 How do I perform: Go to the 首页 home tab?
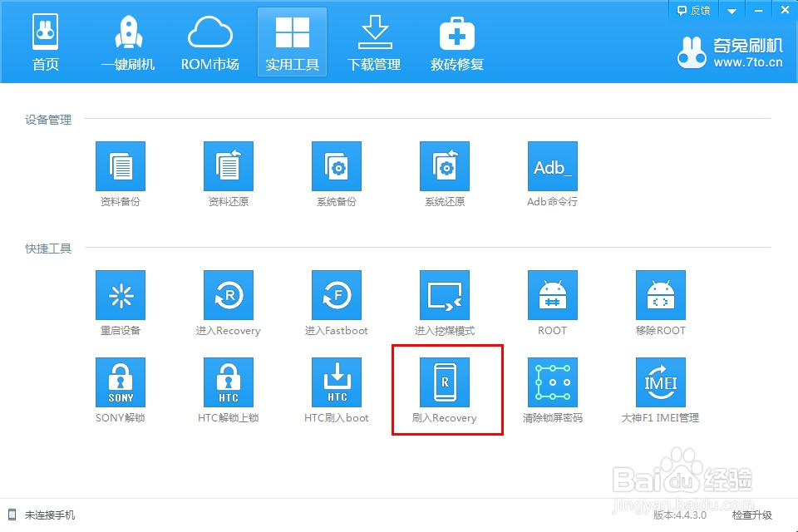tap(45, 42)
